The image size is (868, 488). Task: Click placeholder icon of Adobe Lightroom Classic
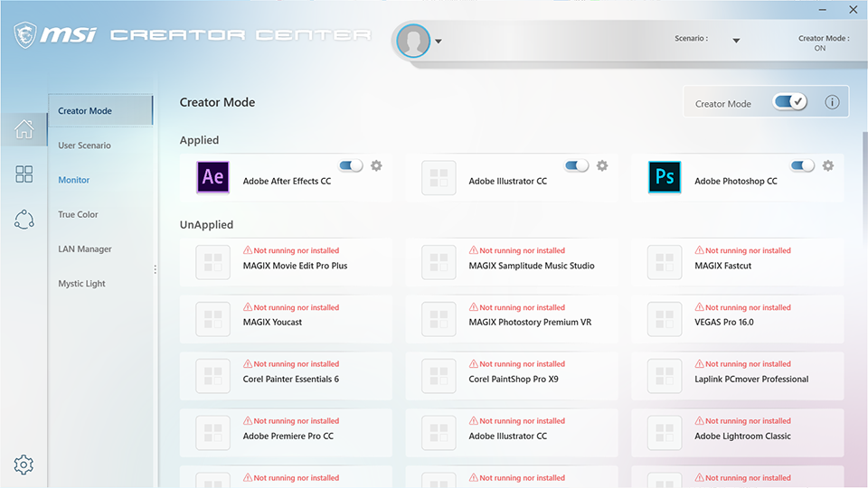(665, 433)
